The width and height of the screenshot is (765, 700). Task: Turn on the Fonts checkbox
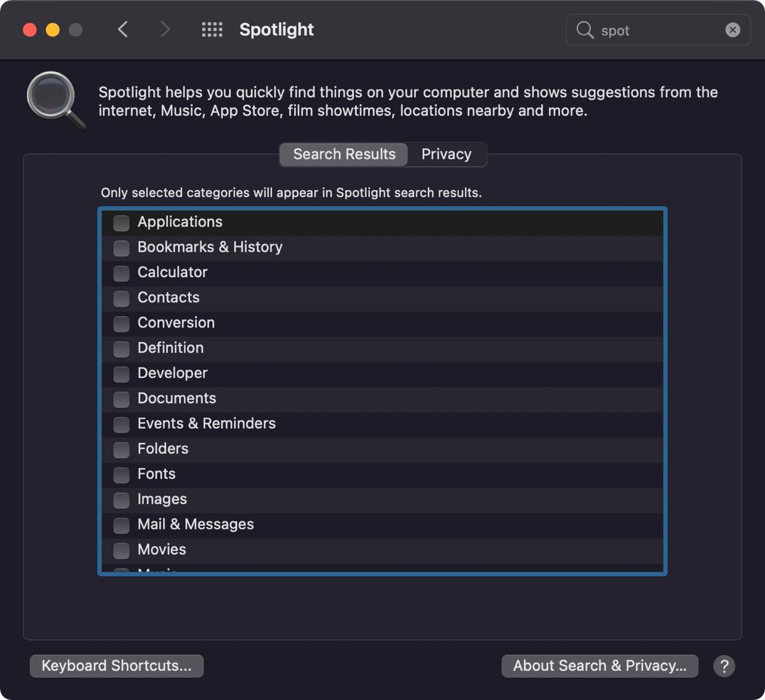point(121,475)
